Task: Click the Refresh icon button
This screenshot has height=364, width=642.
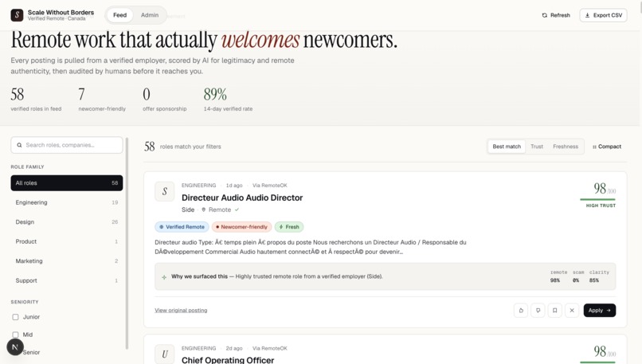Action: pos(556,15)
